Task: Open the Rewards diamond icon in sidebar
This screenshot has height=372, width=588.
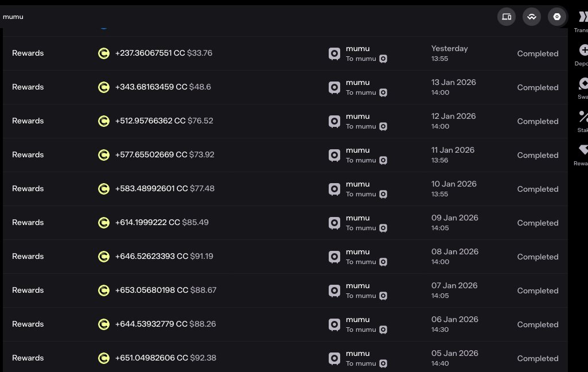Action: tap(583, 150)
